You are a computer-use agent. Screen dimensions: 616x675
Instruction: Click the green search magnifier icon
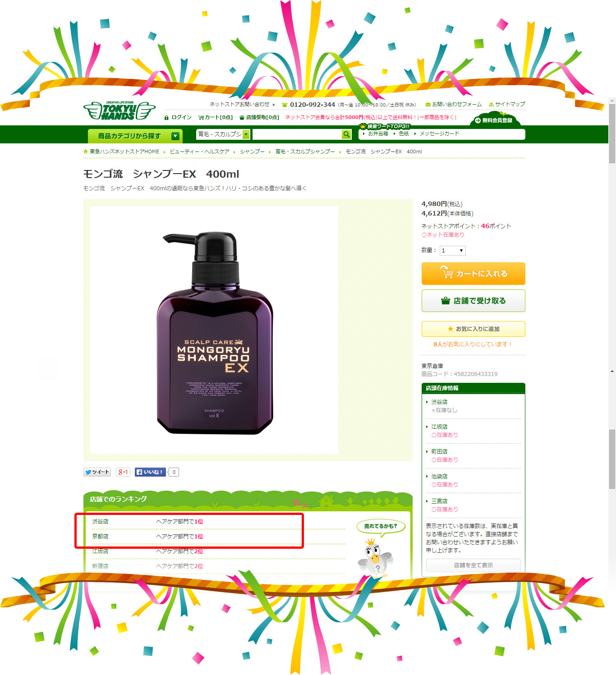[x=346, y=134]
